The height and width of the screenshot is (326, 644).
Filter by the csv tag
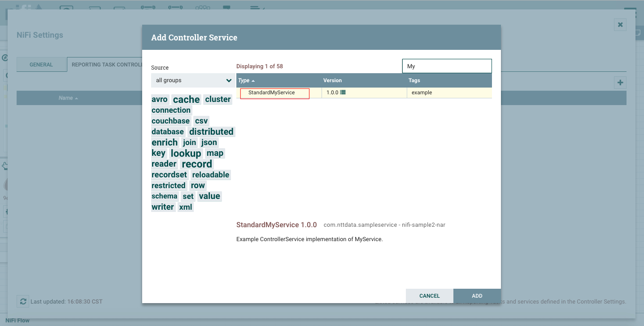coord(201,121)
